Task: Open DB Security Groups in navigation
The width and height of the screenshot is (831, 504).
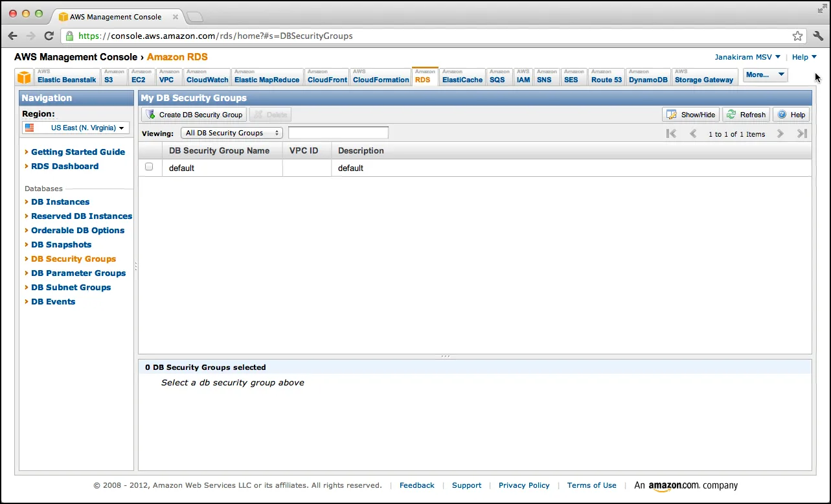Action: [x=74, y=258]
